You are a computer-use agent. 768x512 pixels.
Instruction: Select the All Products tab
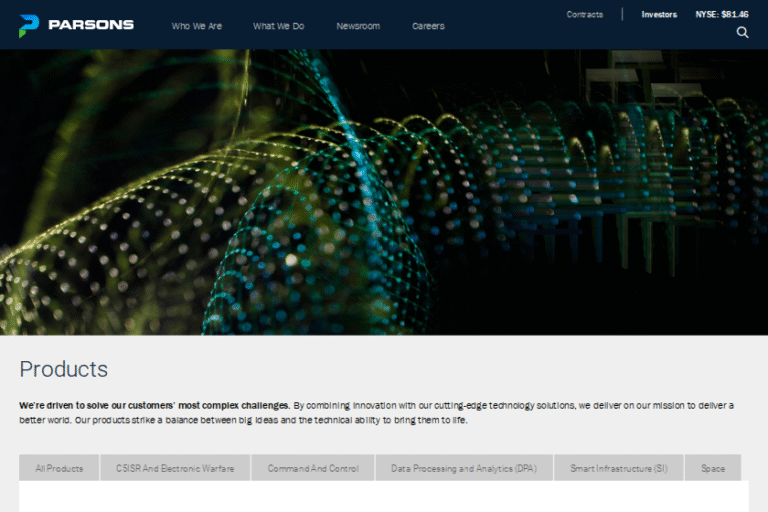click(59, 468)
